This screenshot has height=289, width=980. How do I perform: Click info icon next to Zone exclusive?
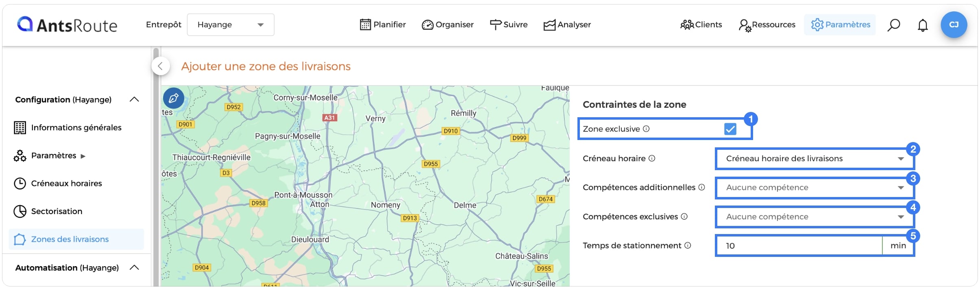(x=646, y=129)
